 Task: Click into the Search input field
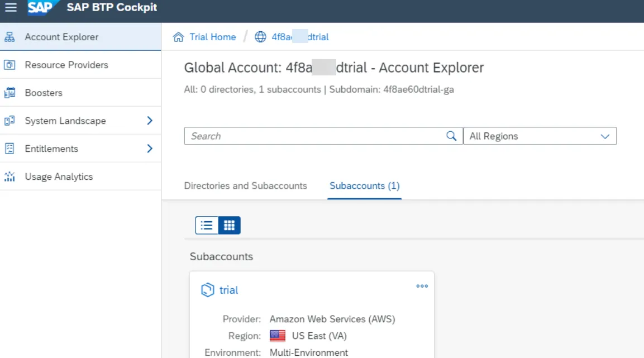coord(316,136)
